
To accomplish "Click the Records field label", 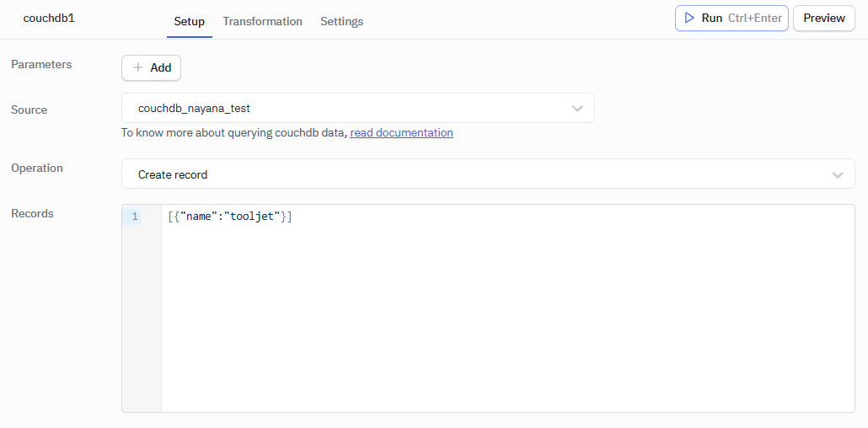I will click(x=32, y=213).
